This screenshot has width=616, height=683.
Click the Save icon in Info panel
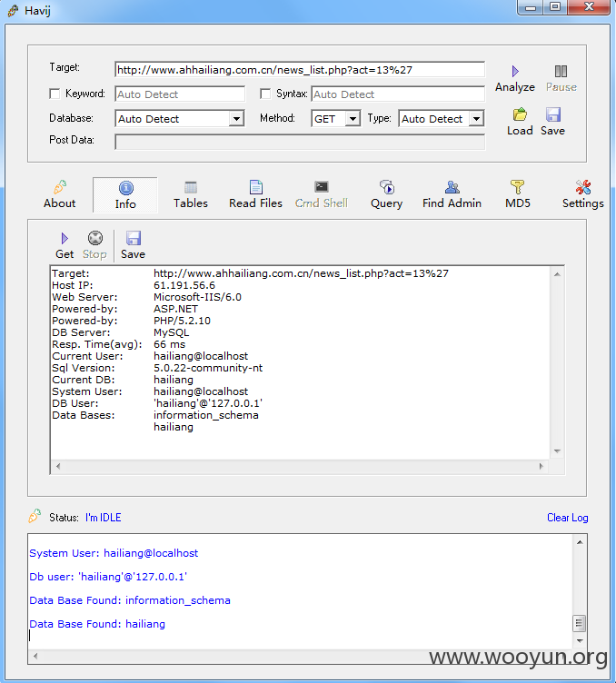point(134,238)
